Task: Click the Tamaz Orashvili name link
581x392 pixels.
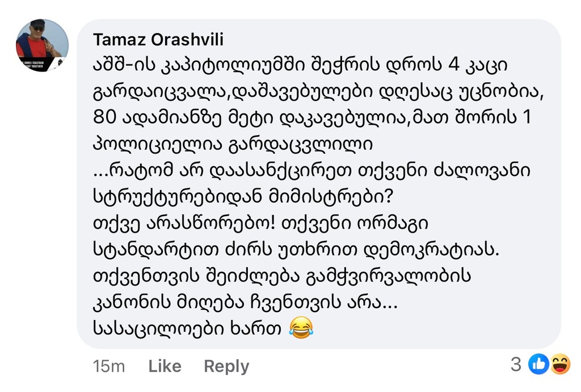Action: pos(158,39)
